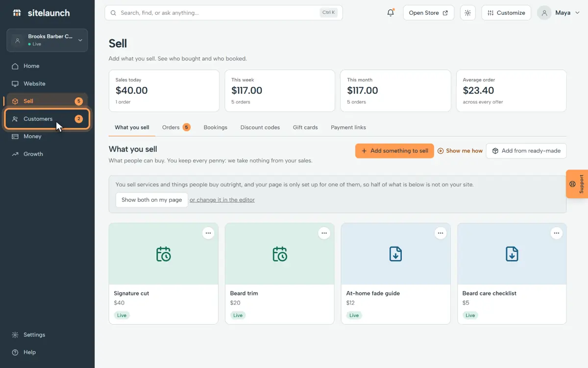588x368 pixels.
Task: Click the Beard trim title
Action: (x=244, y=293)
